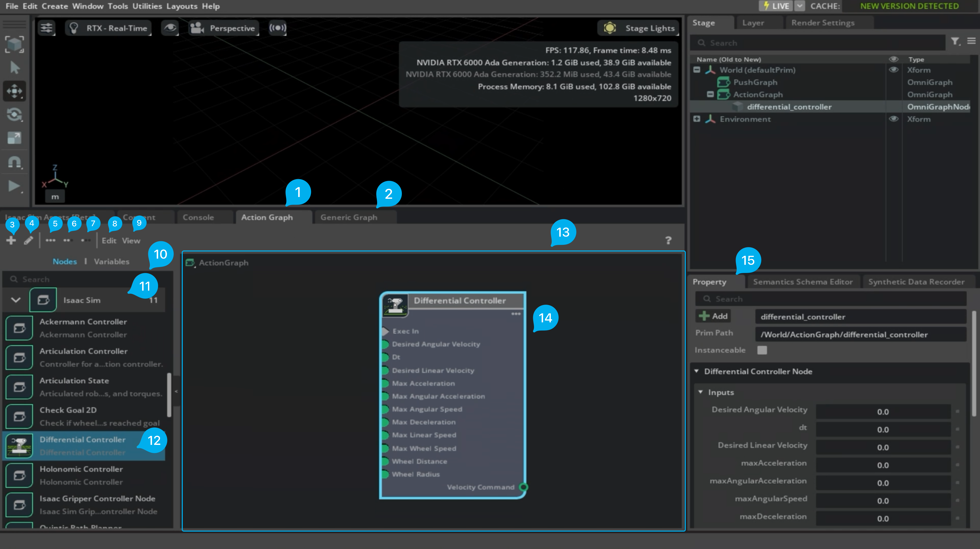Activate the Scale tool
This screenshot has height=549, width=980.
(x=15, y=138)
